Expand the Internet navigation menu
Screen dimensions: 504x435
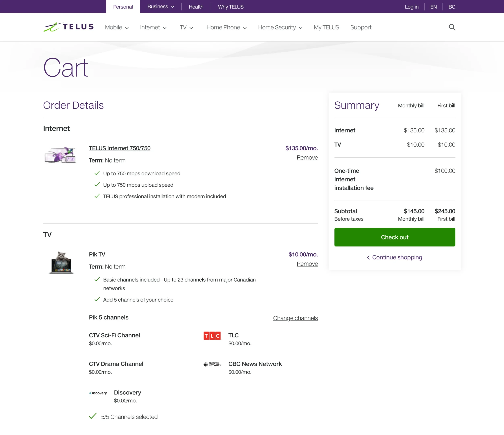pyautogui.click(x=153, y=27)
